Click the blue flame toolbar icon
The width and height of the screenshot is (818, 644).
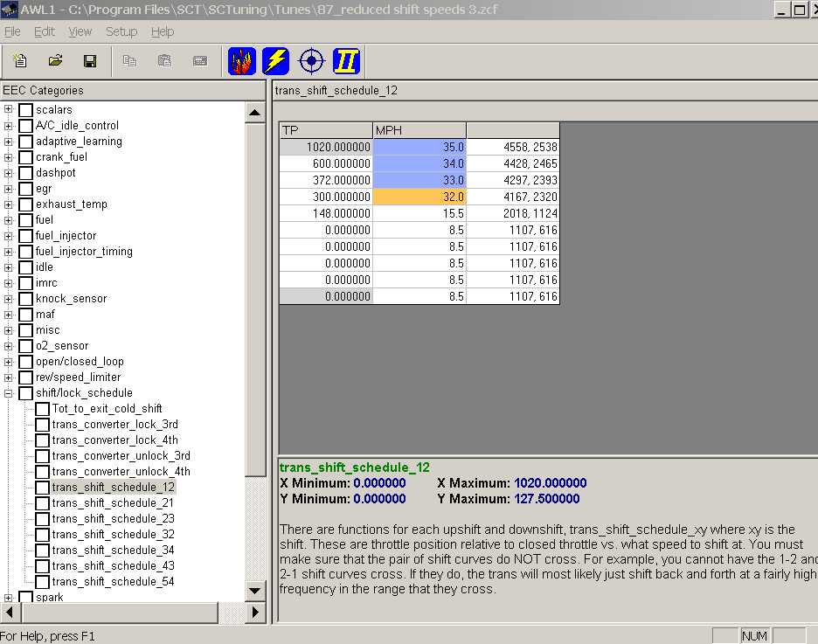(242, 61)
